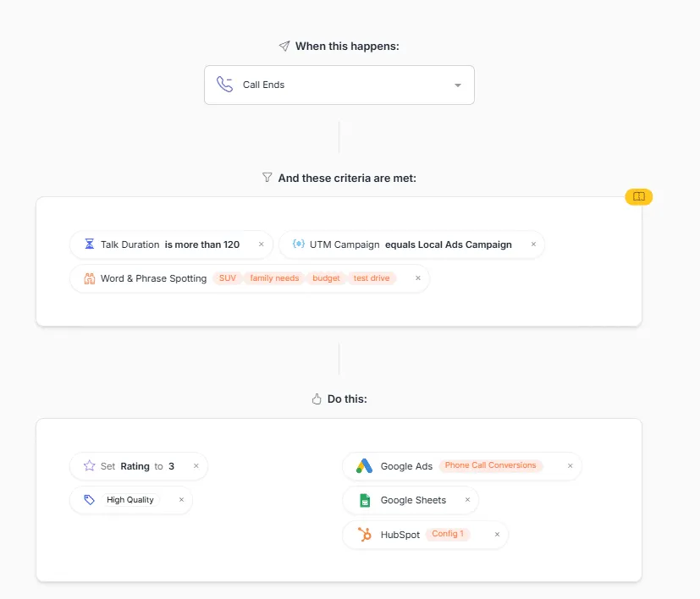
Task: Click the tag icon beside High Quality
Action: (89, 500)
